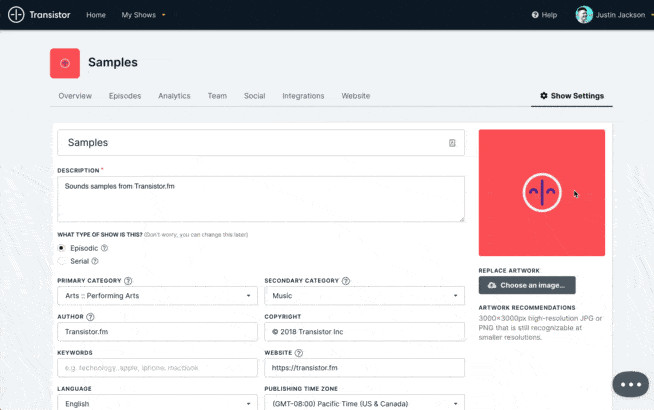Expand the Secondary Category Music dropdown
This screenshot has width=654, height=410.
pos(364,296)
